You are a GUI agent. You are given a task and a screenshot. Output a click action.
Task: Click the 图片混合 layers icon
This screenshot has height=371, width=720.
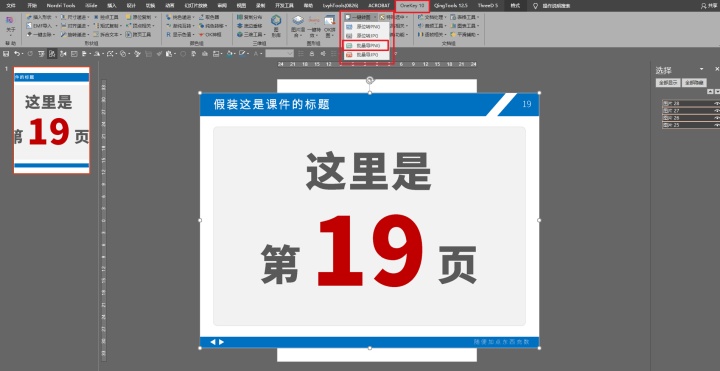(x=298, y=27)
